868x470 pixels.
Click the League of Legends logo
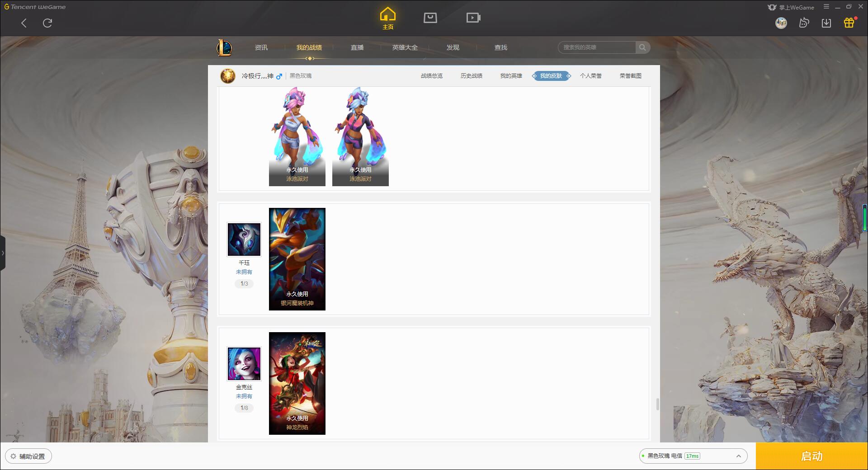pyautogui.click(x=224, y=47)
